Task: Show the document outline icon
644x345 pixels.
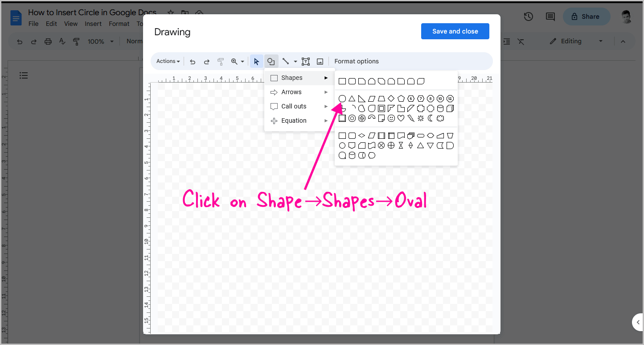Action: [24, 75]
